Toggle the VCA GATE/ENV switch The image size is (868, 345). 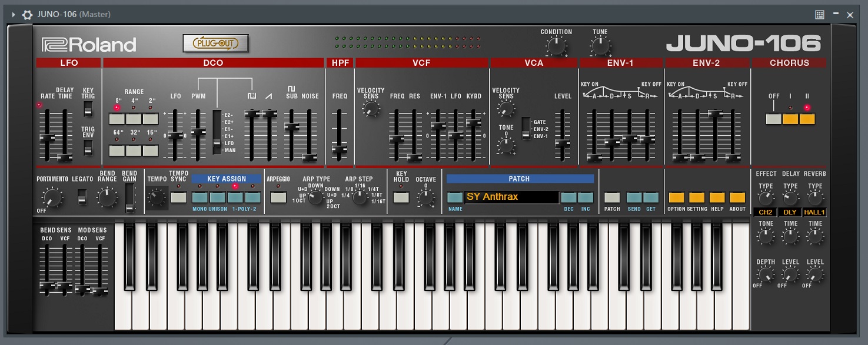pos(526,129)
